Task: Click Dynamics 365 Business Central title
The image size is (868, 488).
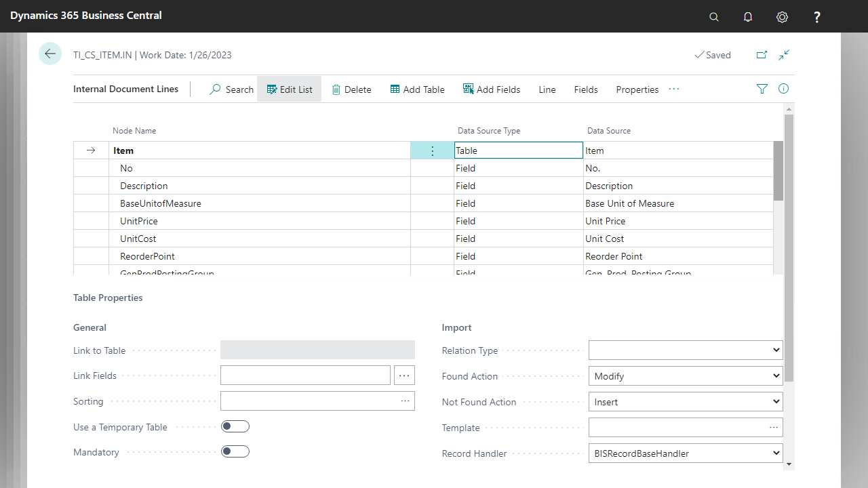Action: click(x=86, y=15)
